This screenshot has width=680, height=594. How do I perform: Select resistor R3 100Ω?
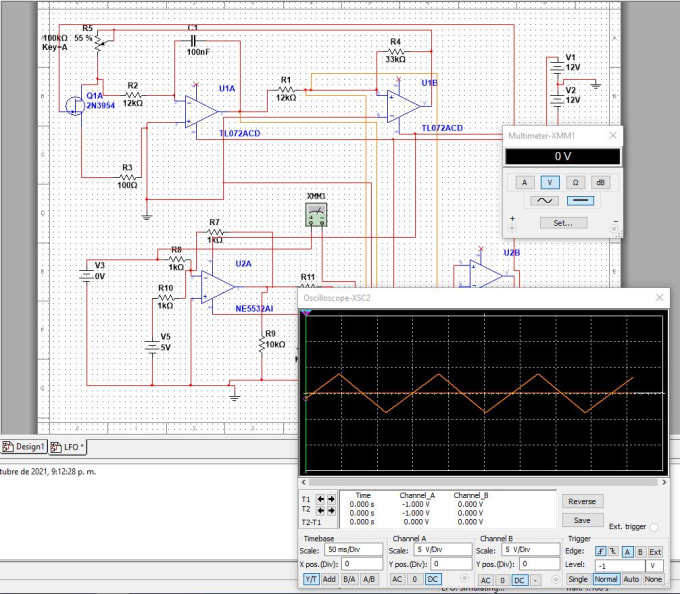(128, 177)
